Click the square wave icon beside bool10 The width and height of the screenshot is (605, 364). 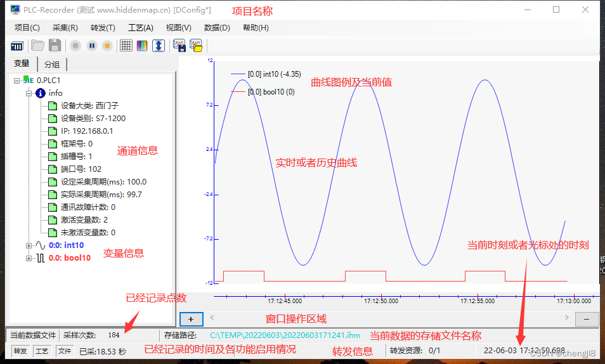(x=41, y=258)
